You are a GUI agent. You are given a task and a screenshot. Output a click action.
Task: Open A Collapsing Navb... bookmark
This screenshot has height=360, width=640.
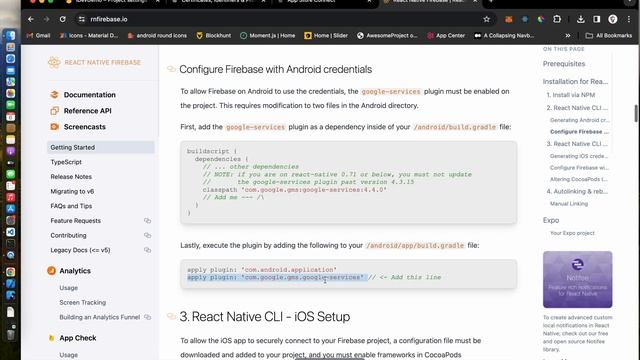[x=504, y=36]
